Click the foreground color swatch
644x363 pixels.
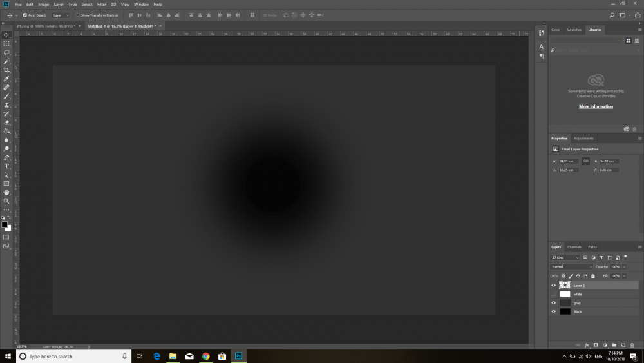pyautogui.click(x=5, y=224)
